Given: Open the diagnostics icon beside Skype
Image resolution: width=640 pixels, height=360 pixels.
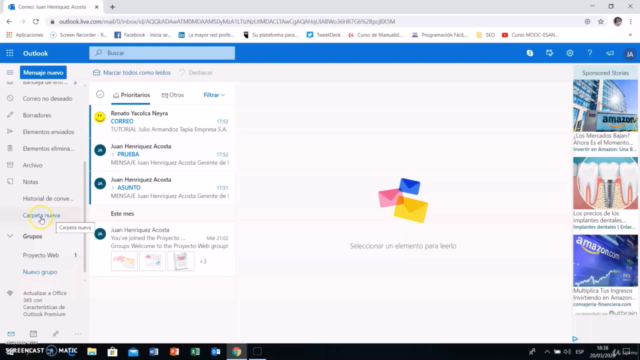Looking at the screenshot, I should tap(550, 53).
